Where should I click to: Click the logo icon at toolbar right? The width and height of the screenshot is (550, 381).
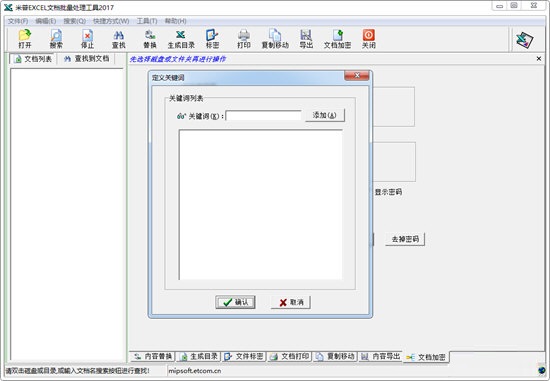(524, 40)
